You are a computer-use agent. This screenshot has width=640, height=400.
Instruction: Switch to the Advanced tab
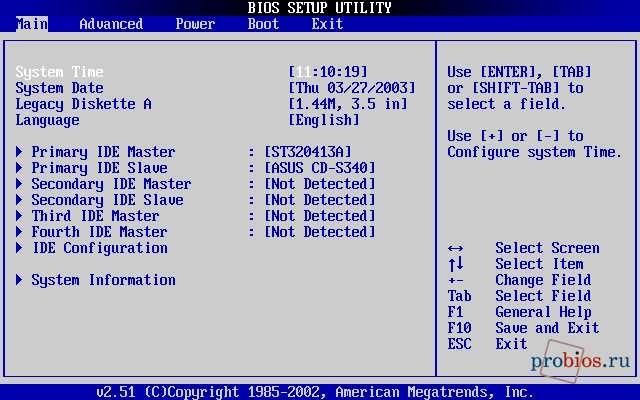click(111, 24)
